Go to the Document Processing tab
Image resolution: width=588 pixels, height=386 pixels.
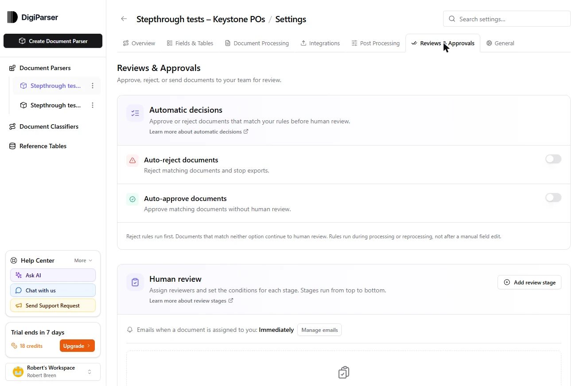[257, 43]
